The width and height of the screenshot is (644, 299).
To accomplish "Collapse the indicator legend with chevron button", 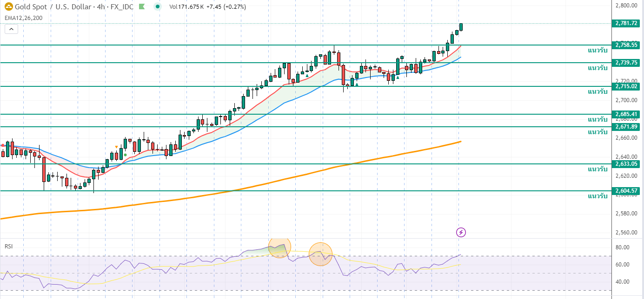I will [x=12, y=29].
